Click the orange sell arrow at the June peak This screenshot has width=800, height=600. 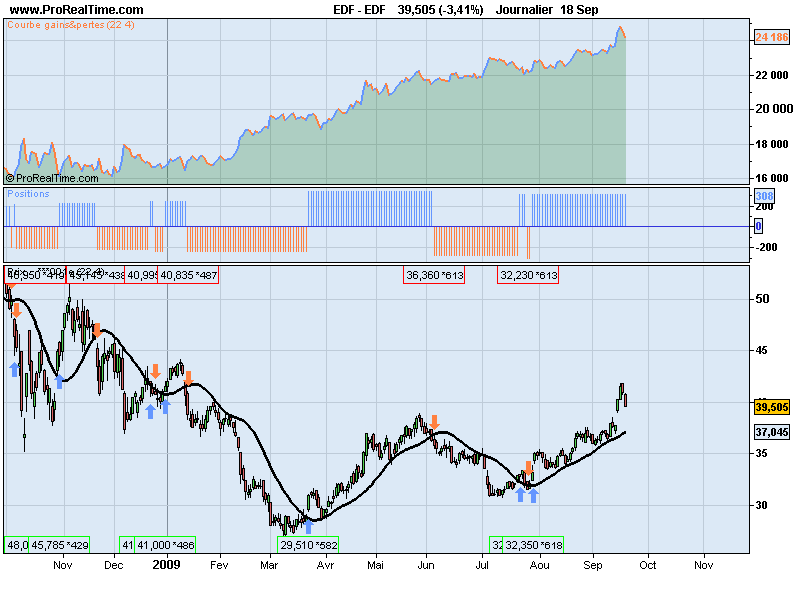[434, 422]
